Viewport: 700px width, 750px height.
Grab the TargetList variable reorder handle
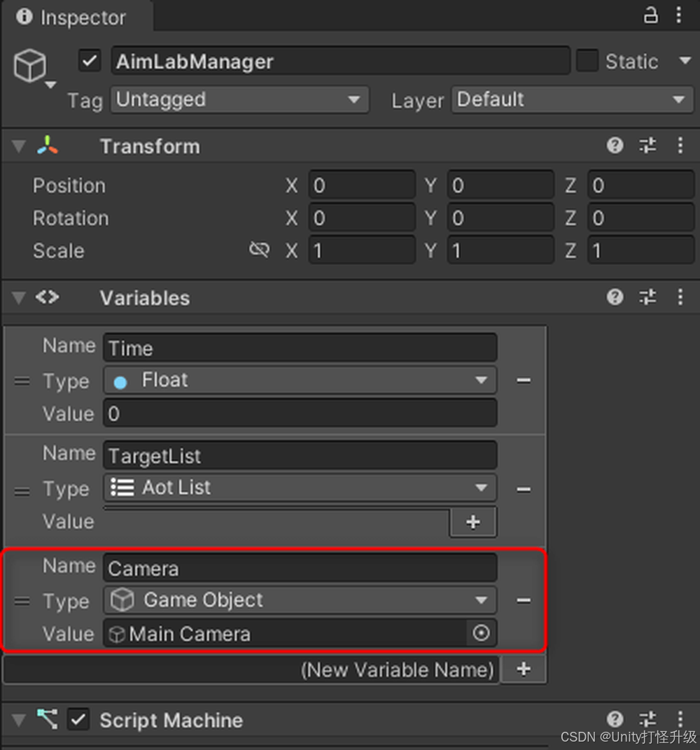[x=22, y=491]
